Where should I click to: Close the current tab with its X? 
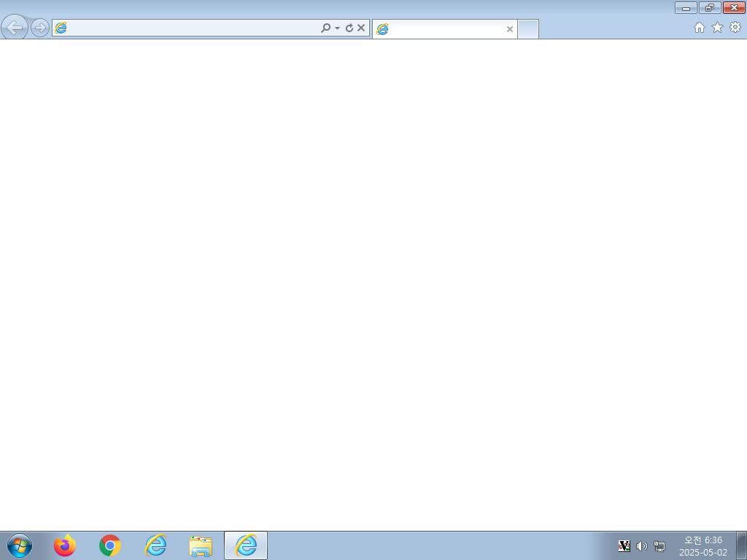tap(509, 29)
